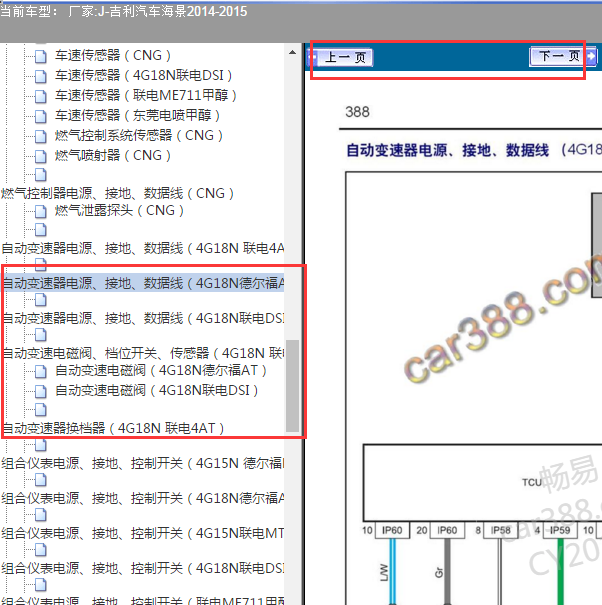Select 车速传感器（4G18N联电DSI） in tree
This screenshot has height=605, width=602.
point(144,75)
